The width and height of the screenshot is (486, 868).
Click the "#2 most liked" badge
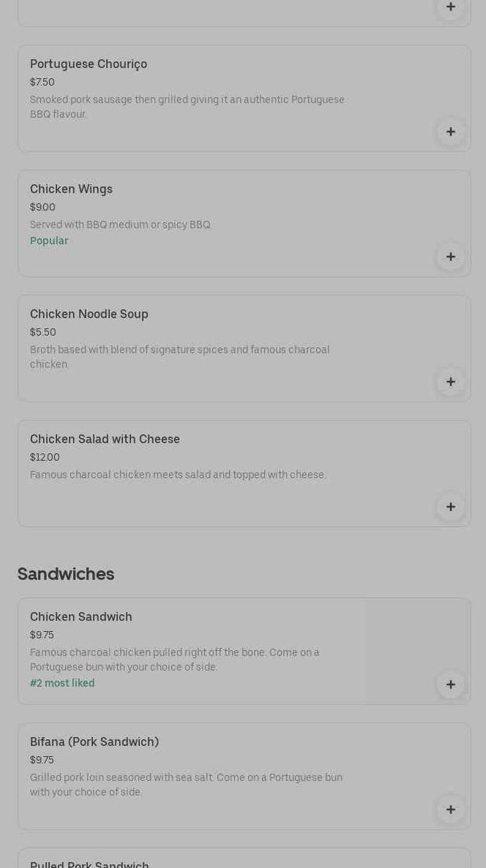click(x=62, y=683)
